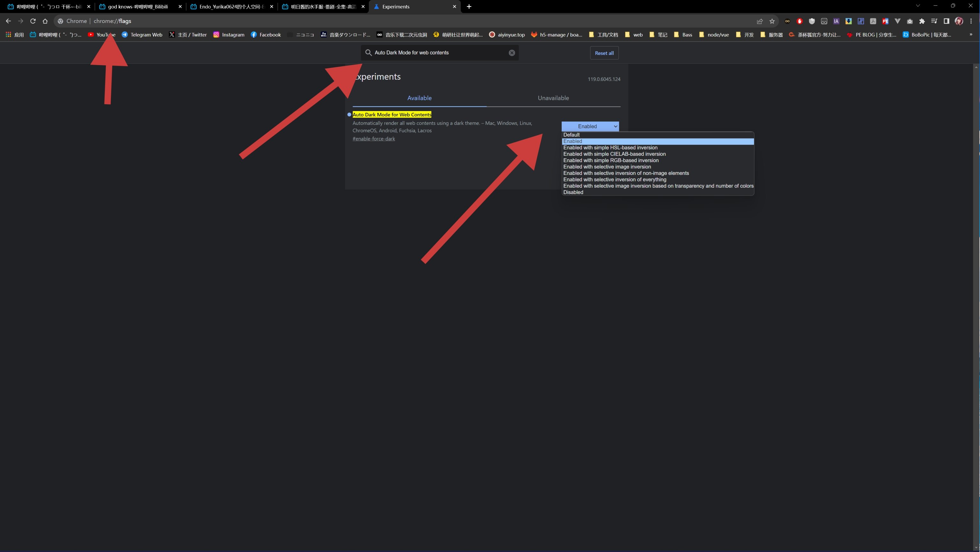
Task: Bookmark this page with the star icon
Action: tap(772, 21)
